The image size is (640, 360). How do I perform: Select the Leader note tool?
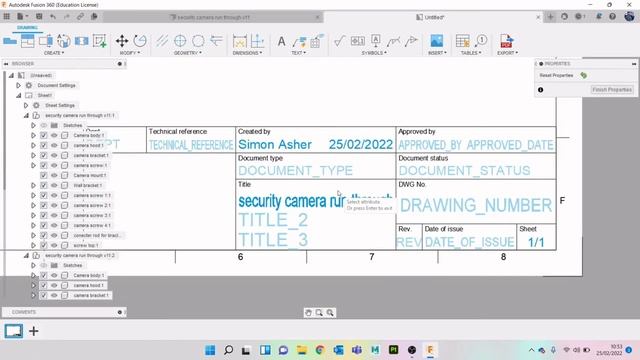pos(299,41)
